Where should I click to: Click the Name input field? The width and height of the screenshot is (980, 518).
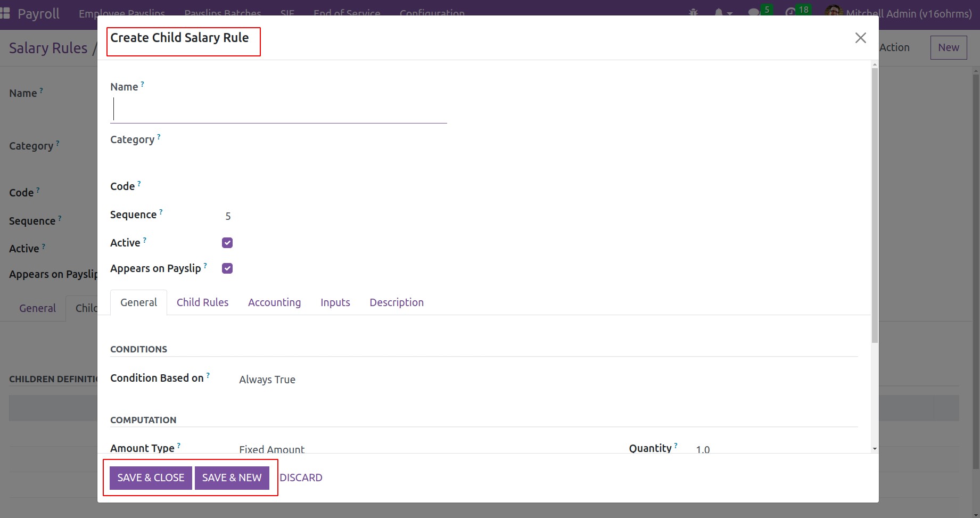coord(278,110)
